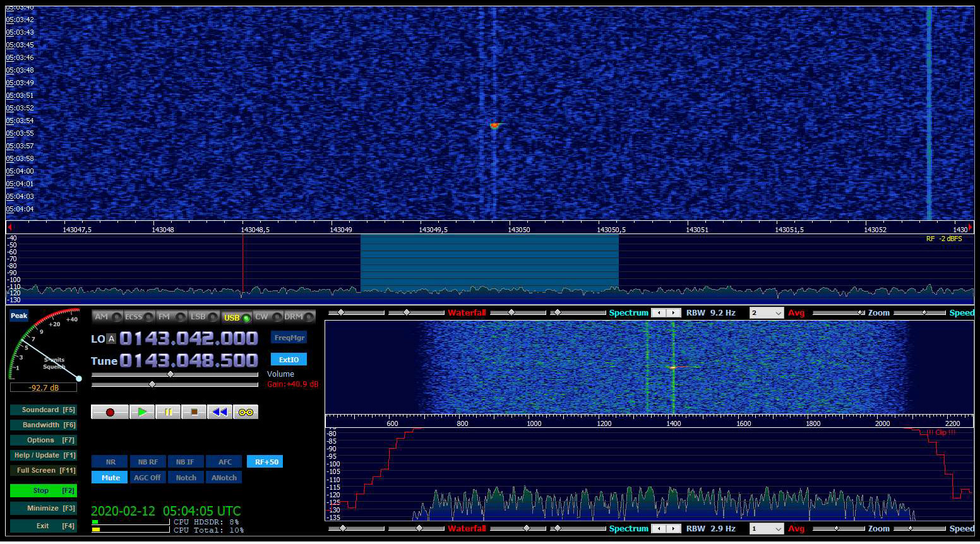Screen dimensions: 980x544
Task: Click the 143050 label on the frequency scale
Action: 519,230
